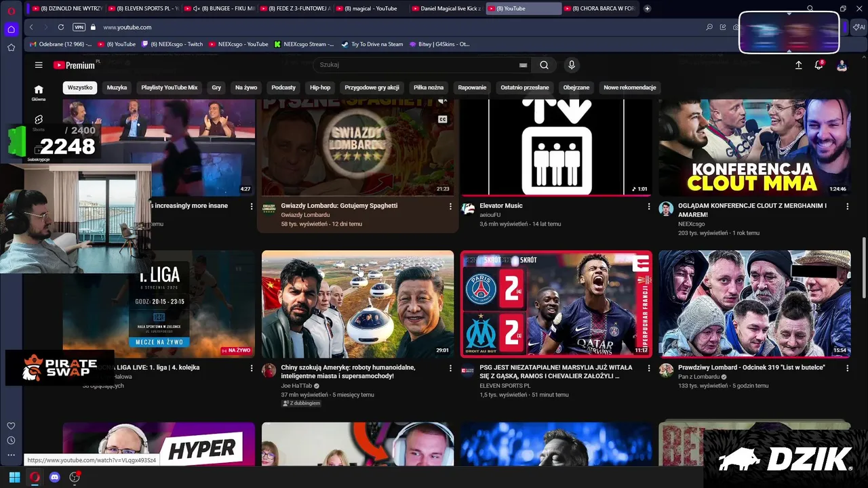
Task: Switch to magical - YouTube tab
Action: [x=370, y=9]
